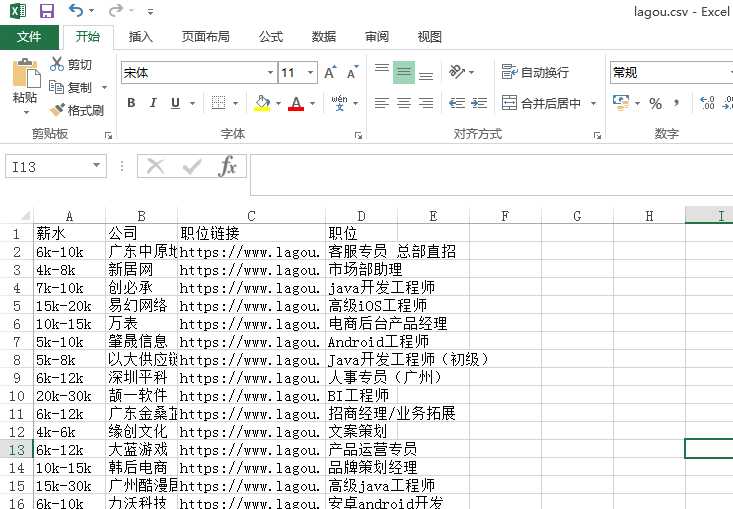Toggle Underline formatting
733x509 pixels.
pyautogui.click(x=175, y=103)
